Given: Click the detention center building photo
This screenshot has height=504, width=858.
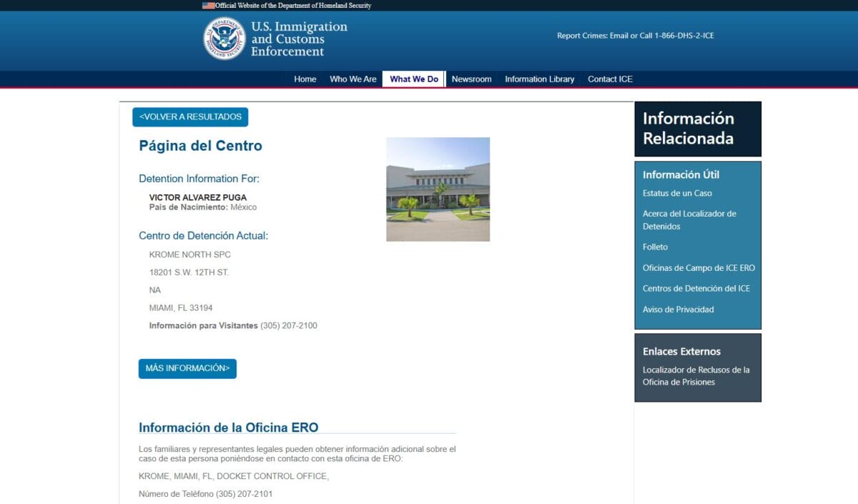Looking at the screenshot, I should [x=438, y=189].
